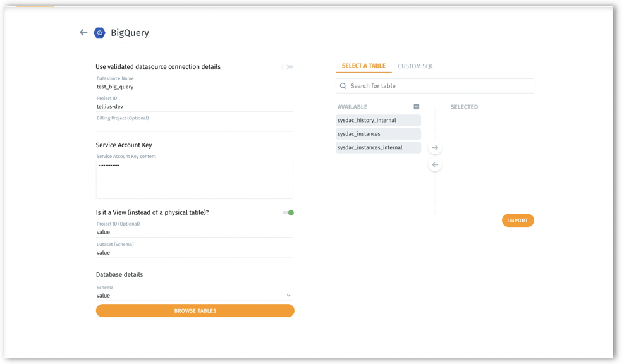This screenshot has width=622, height=364.
Task: Open the Select a Table tab
Action: (x=363, y=66)
